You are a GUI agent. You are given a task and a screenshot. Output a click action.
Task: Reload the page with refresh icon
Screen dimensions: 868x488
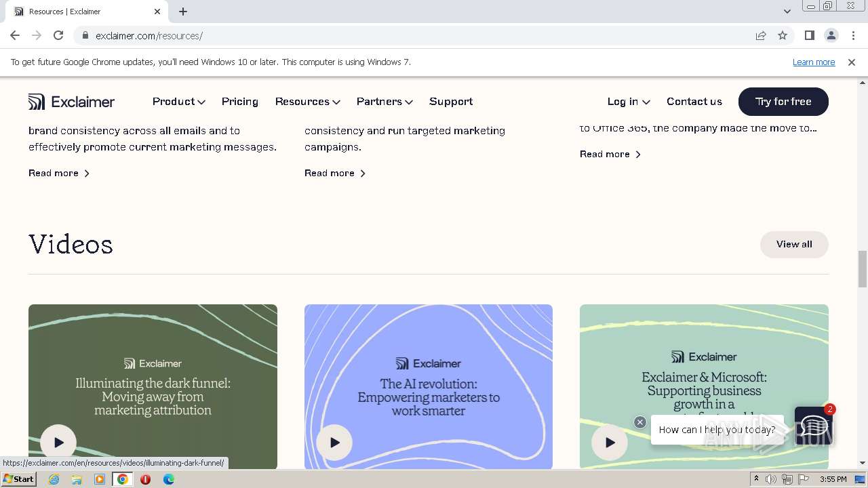pyautogui.click(x=58, y=35)
